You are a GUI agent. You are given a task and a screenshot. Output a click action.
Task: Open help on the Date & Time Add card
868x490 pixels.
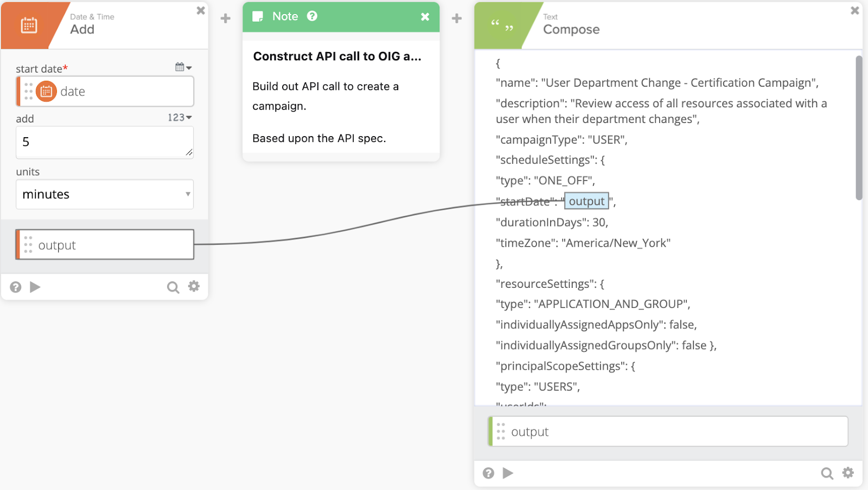point(16,287)
